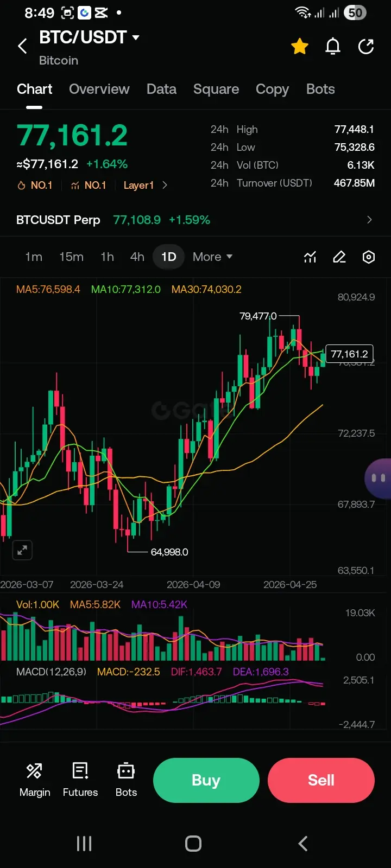The image size is (391, 868).
Task: Tap the back arrow beside BTC/USDT
Action: (x=22, y=46)
